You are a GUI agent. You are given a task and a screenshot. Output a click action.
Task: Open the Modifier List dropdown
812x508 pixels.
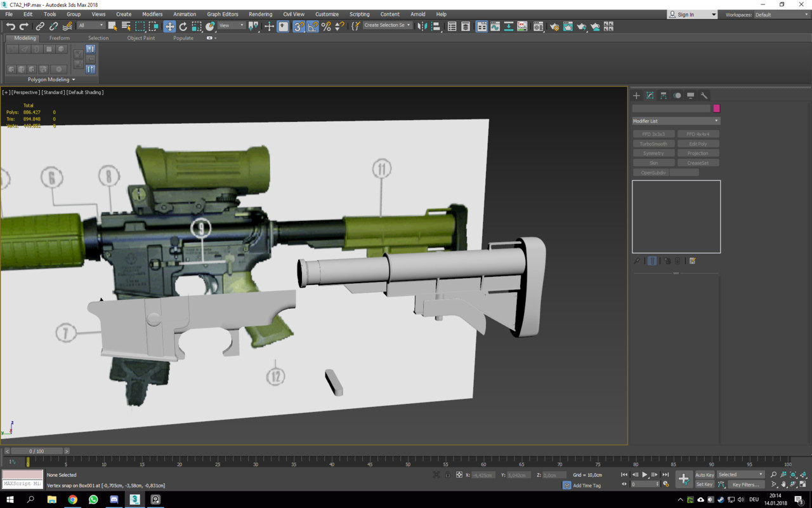click(676, 121)
